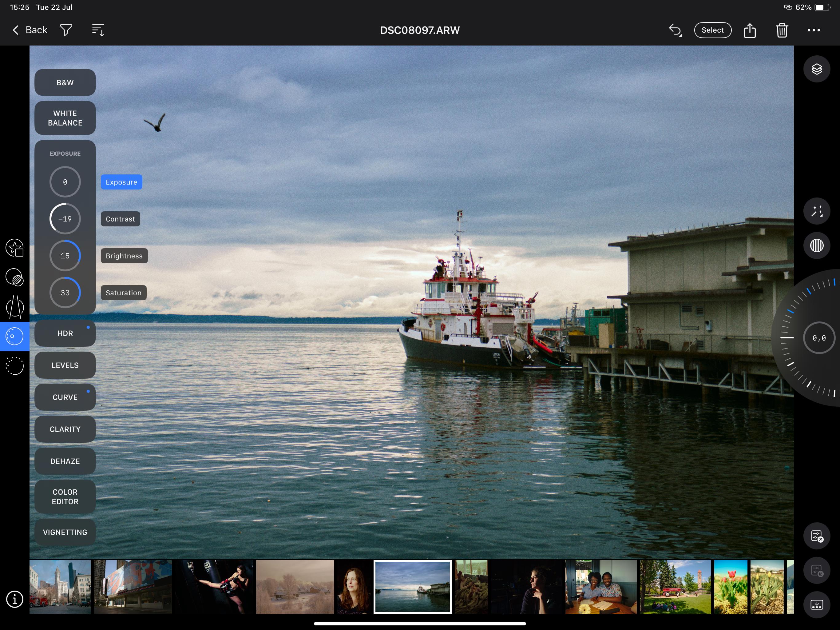Select the active adjustments dial tool

pos(15,336)
